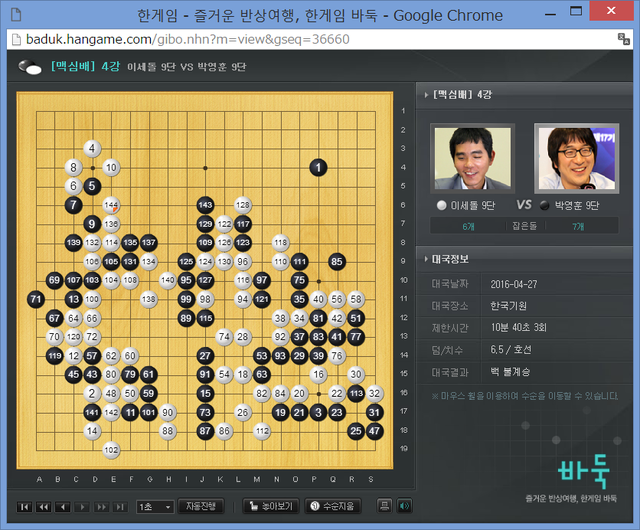Click black stone numbered 85

tap(337, 261)
